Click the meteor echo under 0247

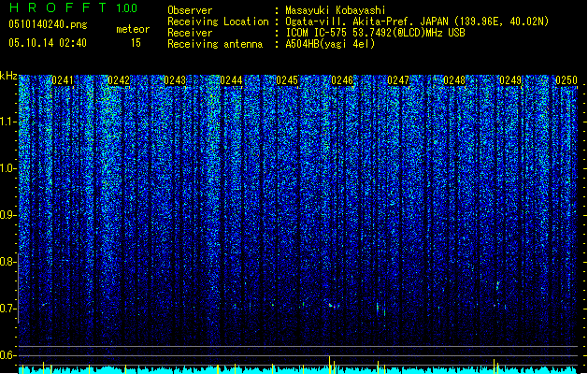[381, 309]
